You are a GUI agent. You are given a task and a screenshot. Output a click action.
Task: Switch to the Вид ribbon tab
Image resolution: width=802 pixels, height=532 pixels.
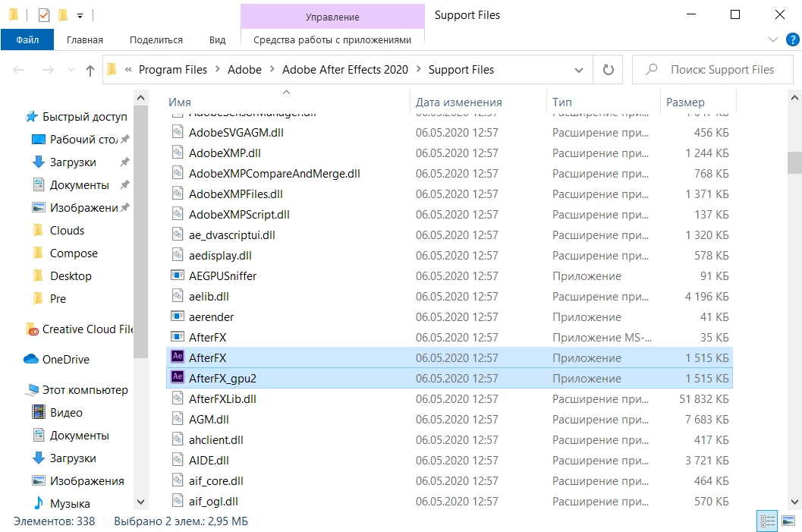coord(217,40)
